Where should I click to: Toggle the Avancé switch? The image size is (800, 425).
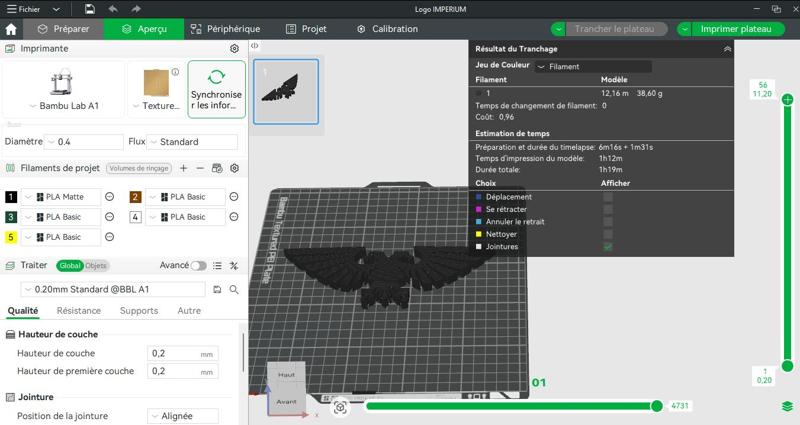pos(200,266)
